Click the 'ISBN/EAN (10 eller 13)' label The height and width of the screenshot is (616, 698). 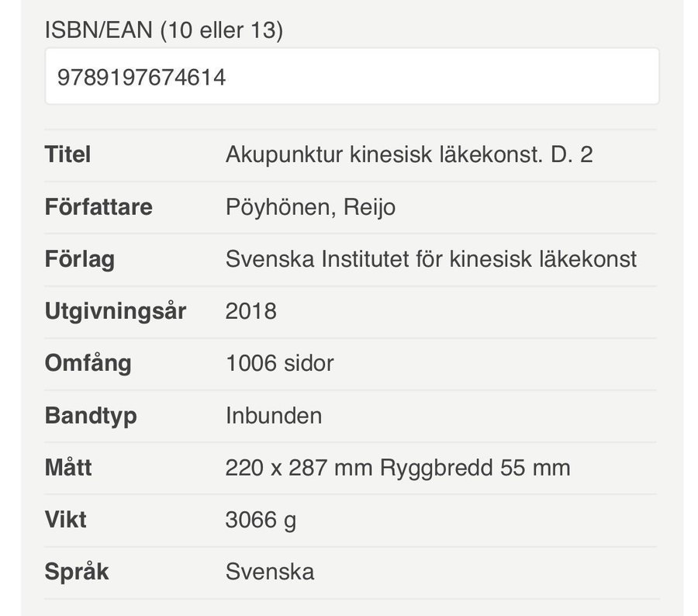[164, 30]
